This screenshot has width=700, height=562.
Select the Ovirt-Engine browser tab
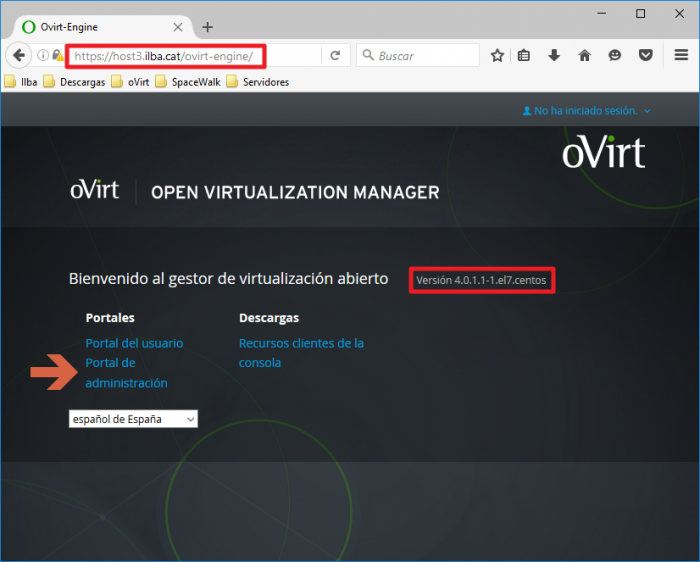pos(103,27)
